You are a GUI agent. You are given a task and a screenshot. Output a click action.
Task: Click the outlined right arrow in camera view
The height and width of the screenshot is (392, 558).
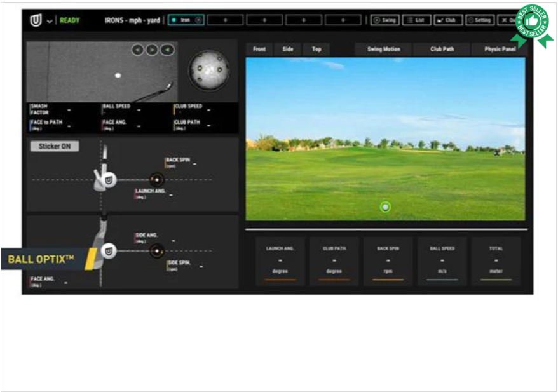pyautogui.click(x=152, y=50)
